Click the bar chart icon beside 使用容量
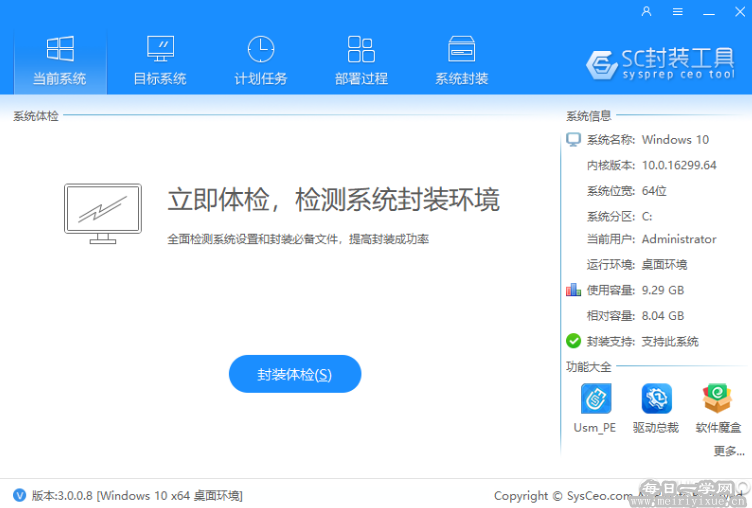 point(573,290)
